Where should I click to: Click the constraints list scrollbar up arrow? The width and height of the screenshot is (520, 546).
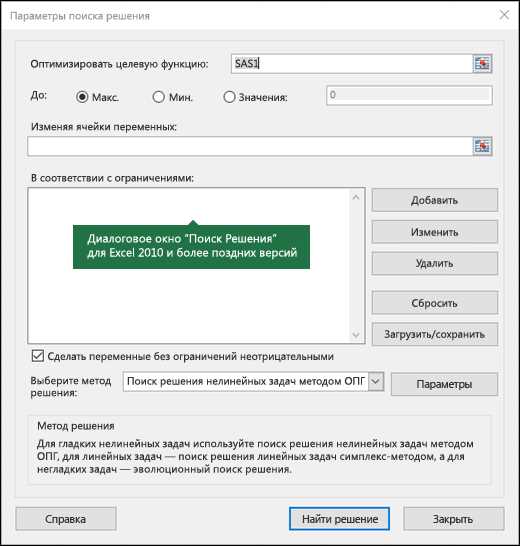356,197
